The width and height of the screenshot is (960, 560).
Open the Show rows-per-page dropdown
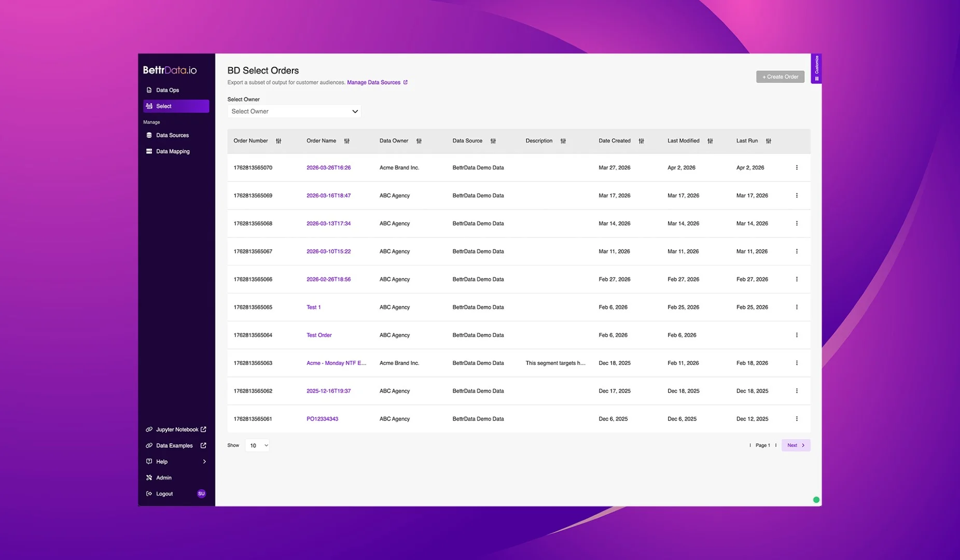pyautogui.click(x=257, y=445)
